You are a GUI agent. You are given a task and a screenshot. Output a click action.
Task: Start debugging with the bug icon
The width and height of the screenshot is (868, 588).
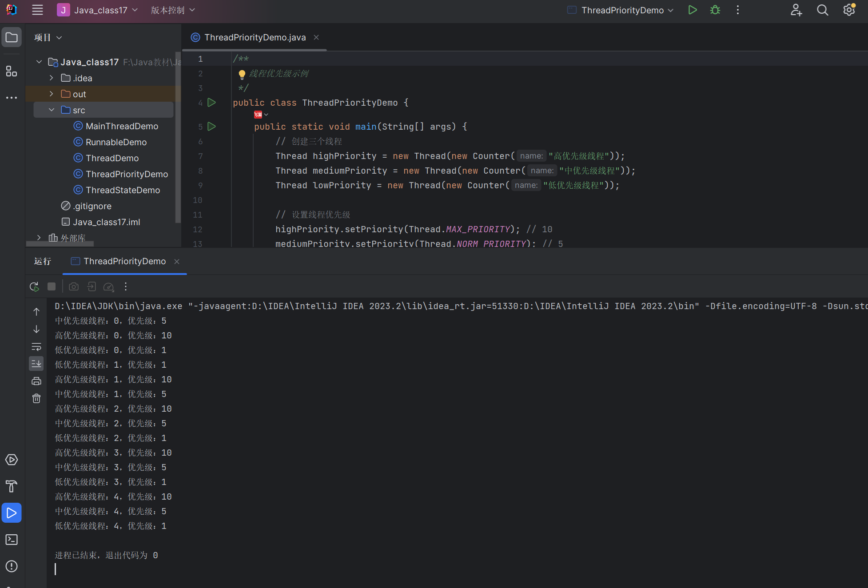click(x=715, y=10)
